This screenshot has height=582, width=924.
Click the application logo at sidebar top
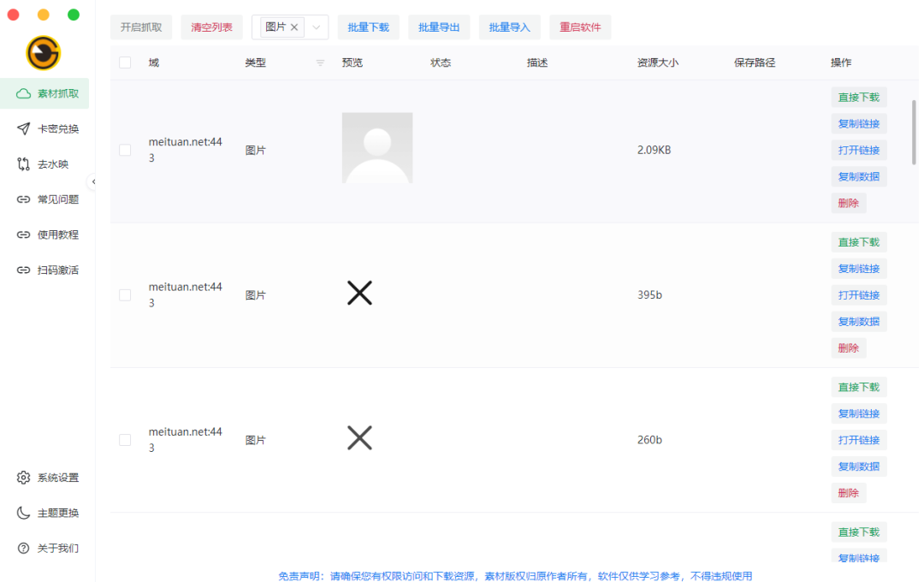click(44, 53)
